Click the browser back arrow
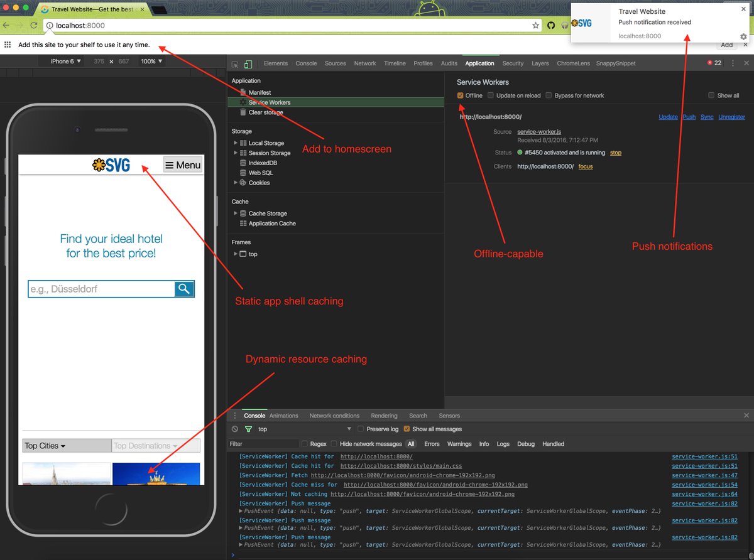This screenshot has height=560, width=754. [x=6, y=26]
